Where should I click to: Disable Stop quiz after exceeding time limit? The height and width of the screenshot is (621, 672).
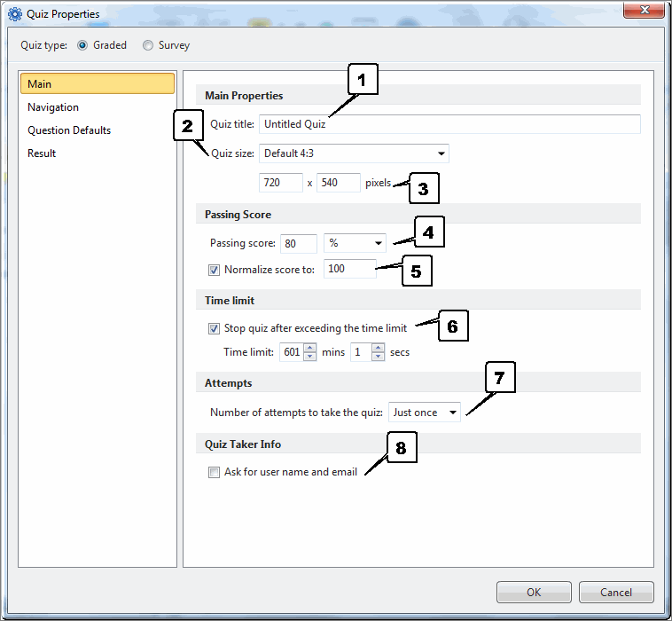pos(214,328)
